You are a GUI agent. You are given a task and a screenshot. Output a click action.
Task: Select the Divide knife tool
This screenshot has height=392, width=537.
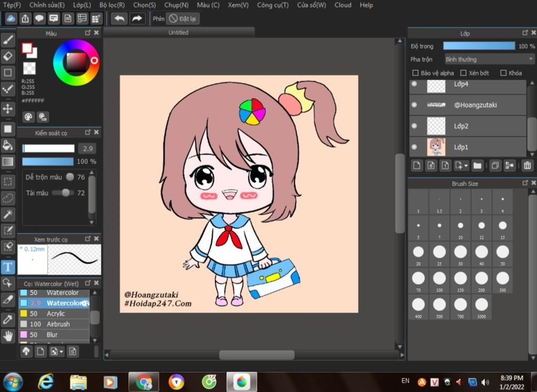tap(8, 300)
